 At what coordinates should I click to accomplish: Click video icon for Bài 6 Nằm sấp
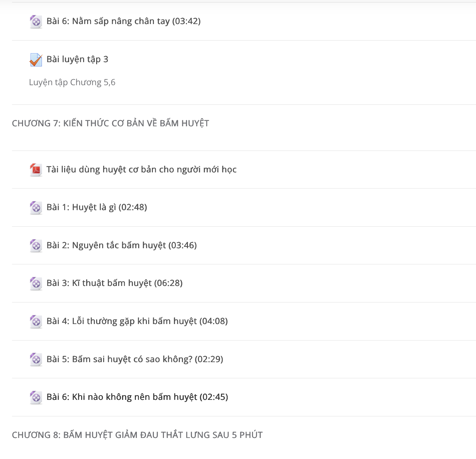tap(36, 22)
